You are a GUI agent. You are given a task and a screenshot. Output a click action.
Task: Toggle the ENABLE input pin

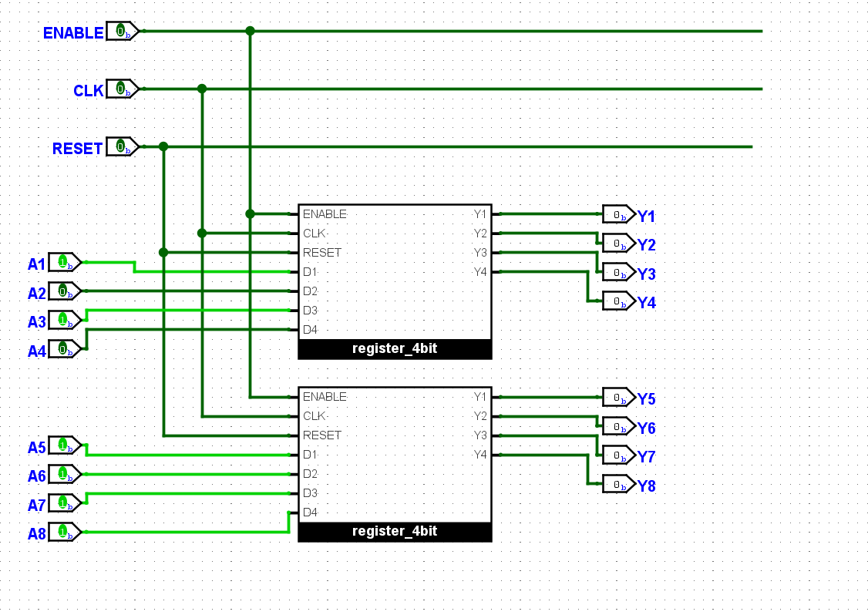pyautogui.click(x=120, y=31)
